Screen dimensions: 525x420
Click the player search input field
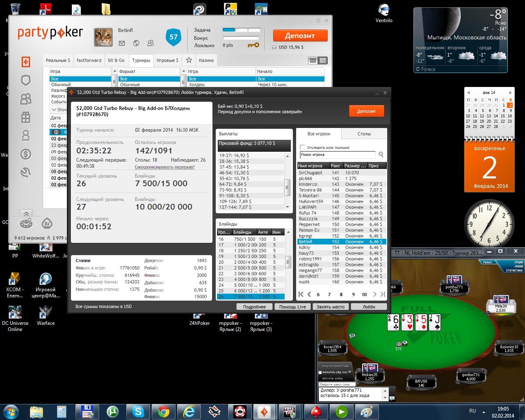(x=338, y=155)
